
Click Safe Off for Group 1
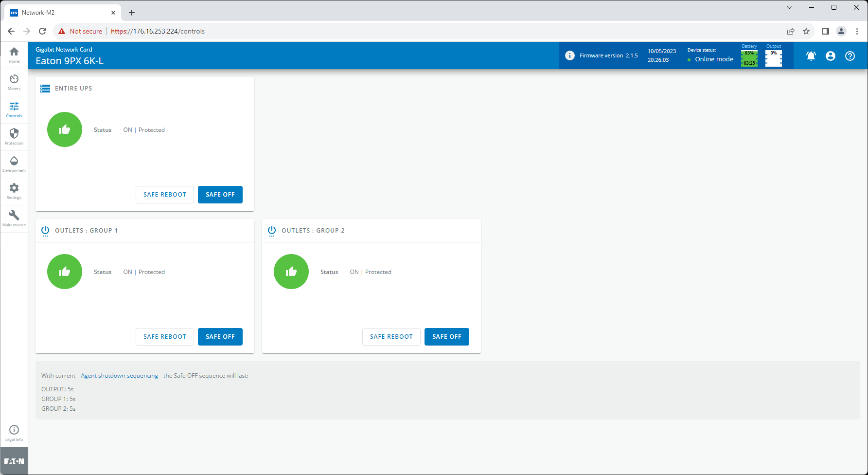220,337
